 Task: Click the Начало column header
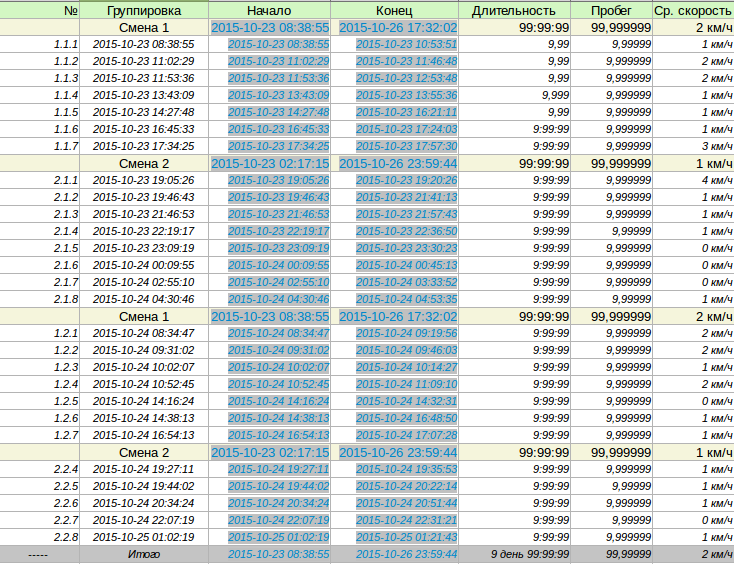(268, 10)
